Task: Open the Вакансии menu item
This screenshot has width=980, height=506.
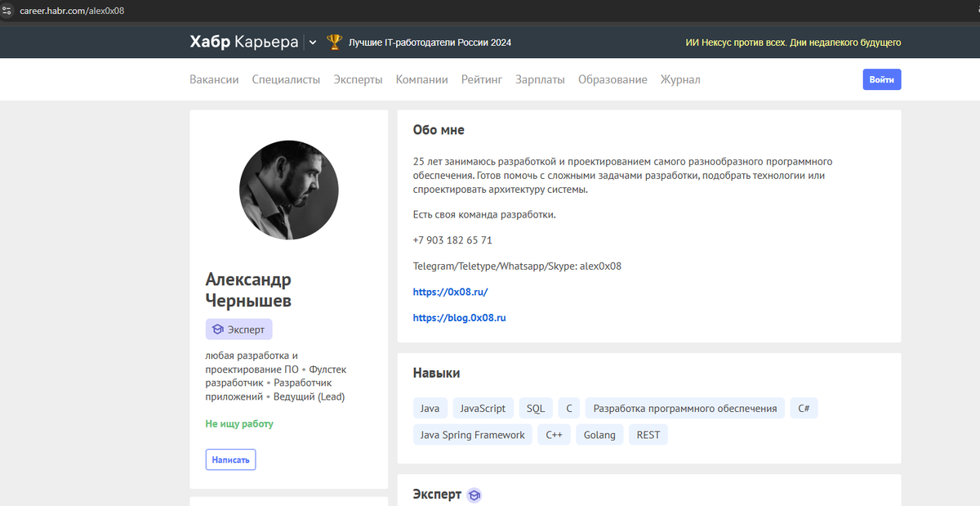Action: click(214, 79)
